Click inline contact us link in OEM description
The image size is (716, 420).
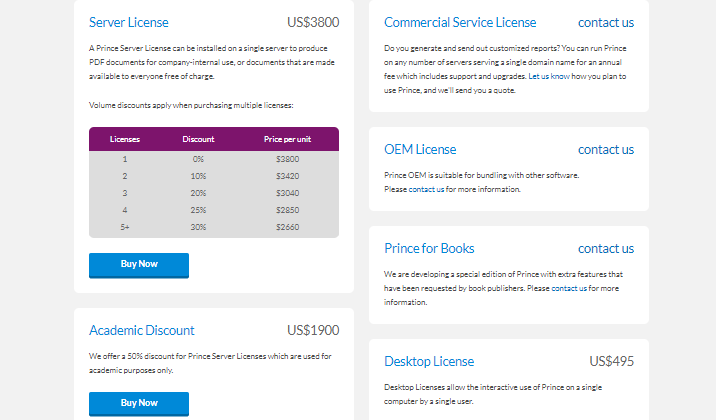point(426,189)
